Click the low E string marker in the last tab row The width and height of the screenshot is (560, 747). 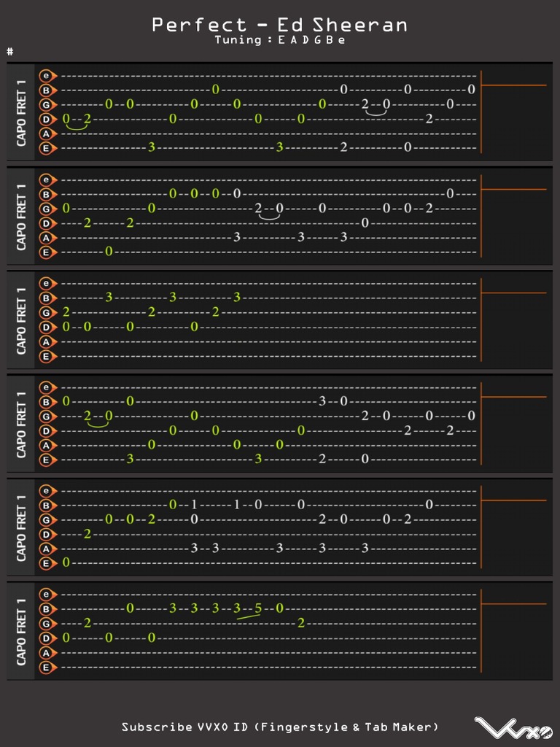click(47, 667)
